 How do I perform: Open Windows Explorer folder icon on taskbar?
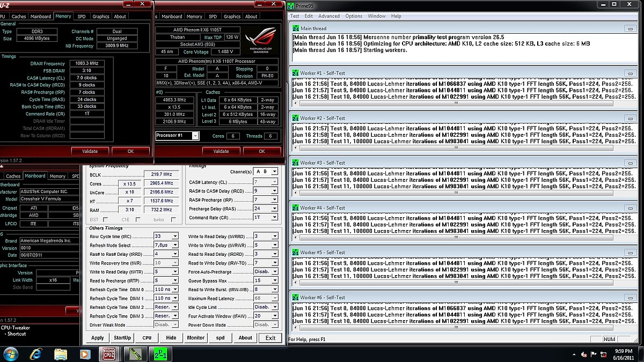pos(61,354)
